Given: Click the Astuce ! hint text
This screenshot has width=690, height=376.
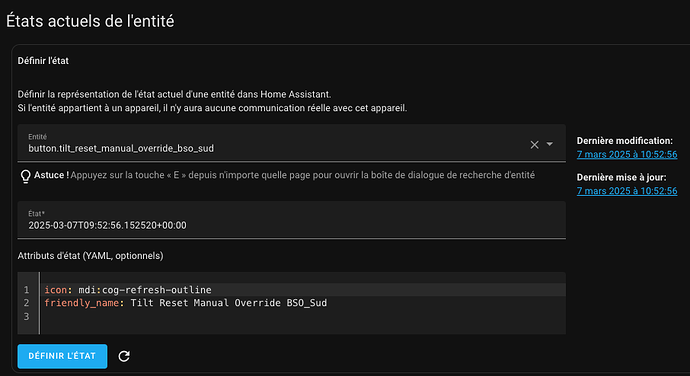Looking at the screenshot, I should click(x=284, y=175).
